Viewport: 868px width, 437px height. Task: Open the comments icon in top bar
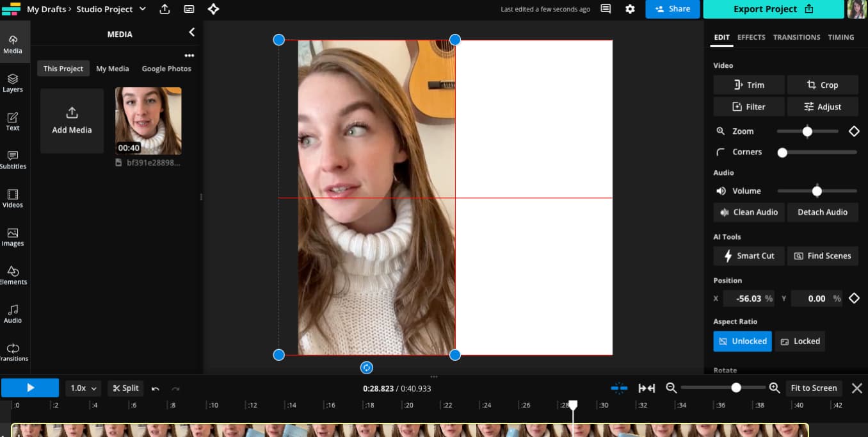tap(606, 9)
